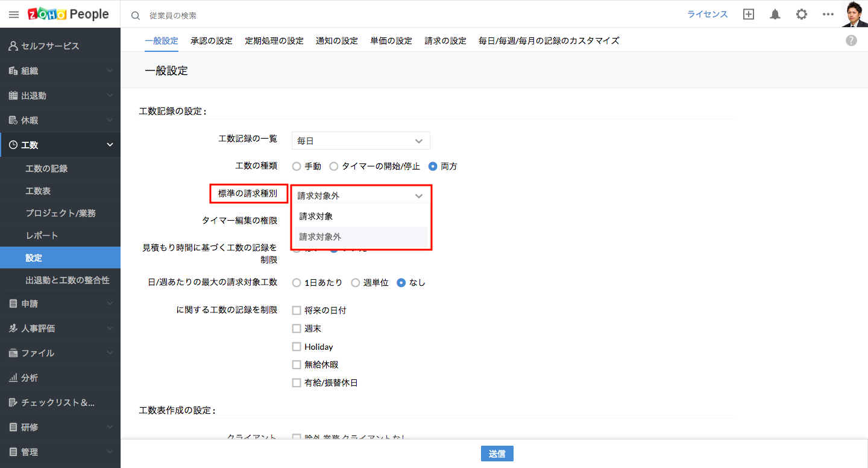Open the settings gear icon
Screen dimensions: 868x468
(x=802, y=14)
